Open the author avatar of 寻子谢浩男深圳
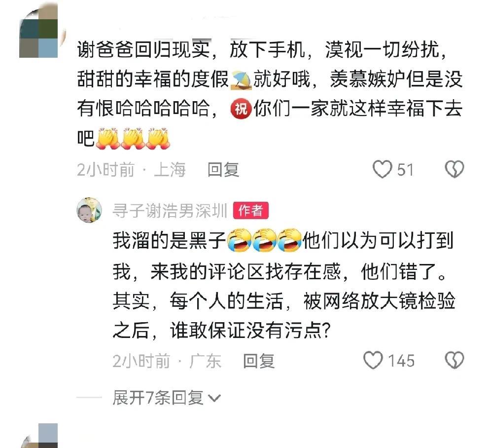This screenshot has height=448, width=489. [89, 210]
